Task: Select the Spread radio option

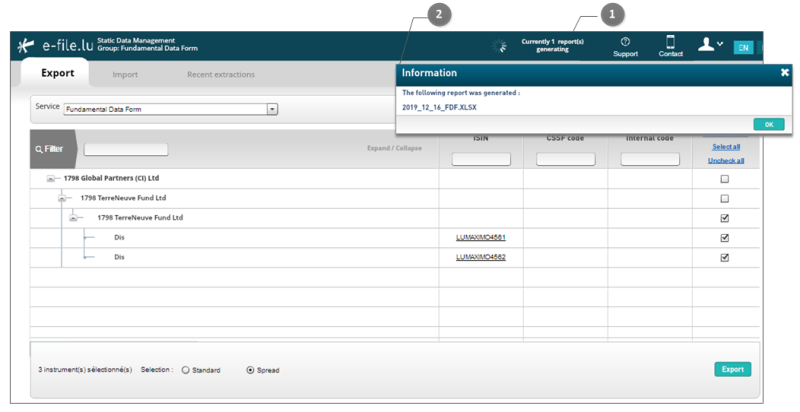Action: 250,370
